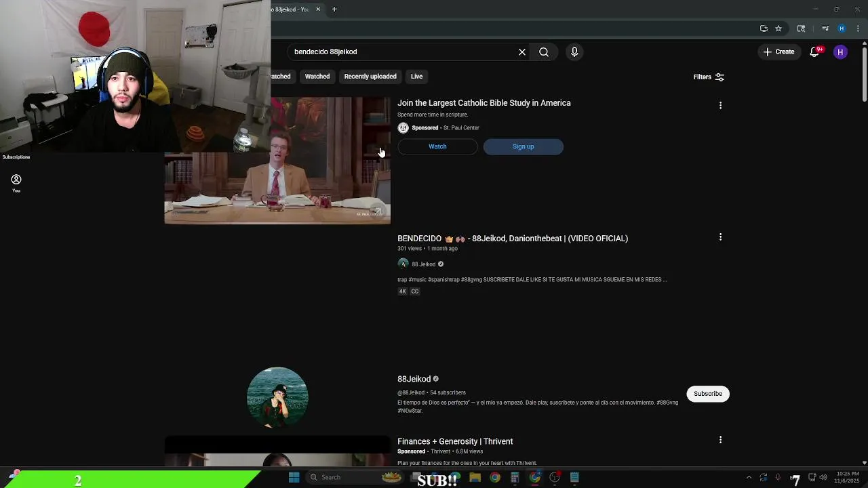Open Google Chrome from the taskbar
The width and height of the screenshot is (868, 488).
(495, 477)
